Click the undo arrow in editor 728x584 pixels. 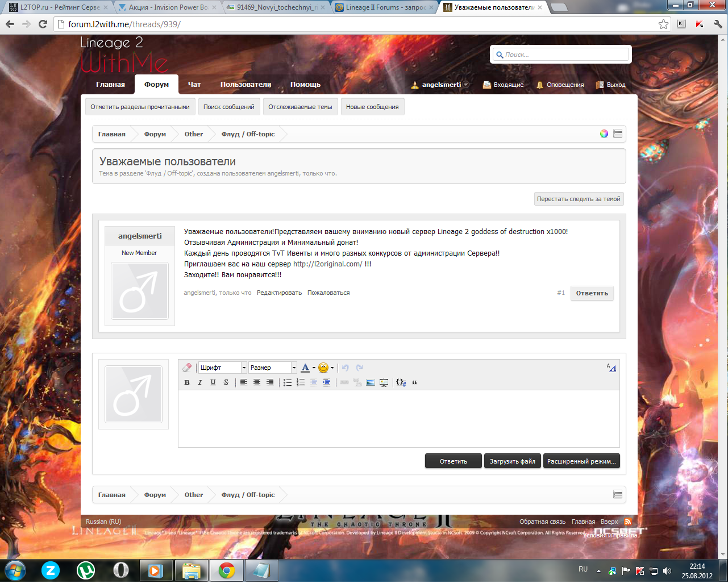click(x=346, y=368)
